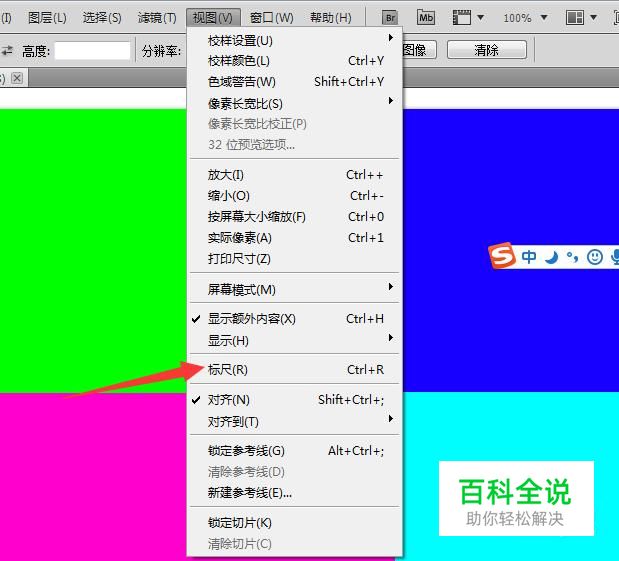Screen dimensions: 619x561
Task: Expand the 校样设置(U) submenu
Action: coord(294,40)
